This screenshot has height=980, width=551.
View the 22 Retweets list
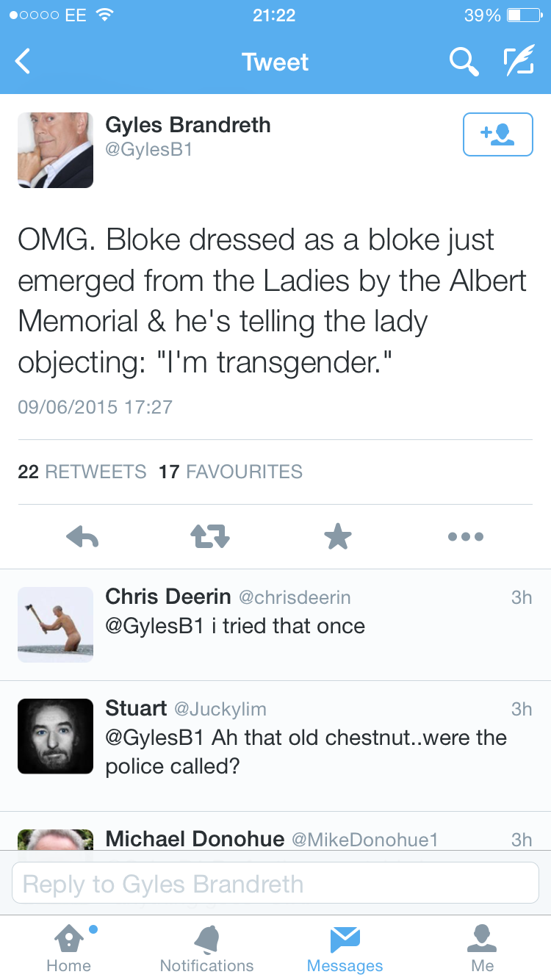[x=82, y=472]
